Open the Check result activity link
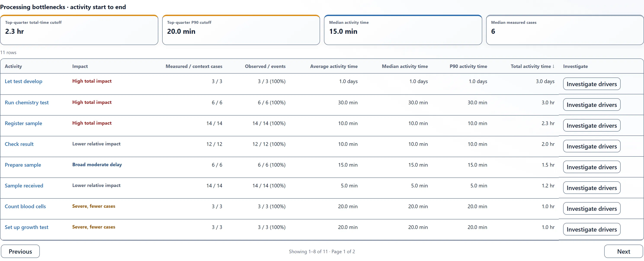Screen dimensions: 644x261 point(19,144)
